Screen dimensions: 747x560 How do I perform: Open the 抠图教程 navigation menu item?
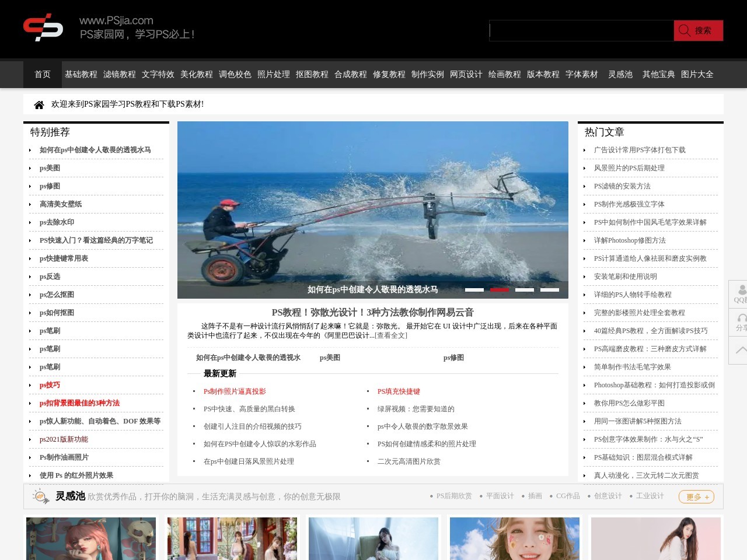[312, 75]
